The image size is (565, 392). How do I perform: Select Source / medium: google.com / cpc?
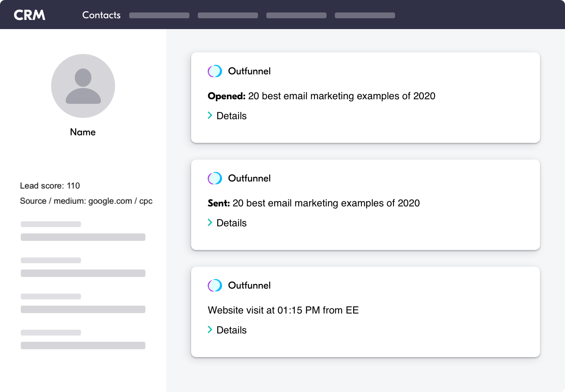pyautogui.click(x=86, y=201)
